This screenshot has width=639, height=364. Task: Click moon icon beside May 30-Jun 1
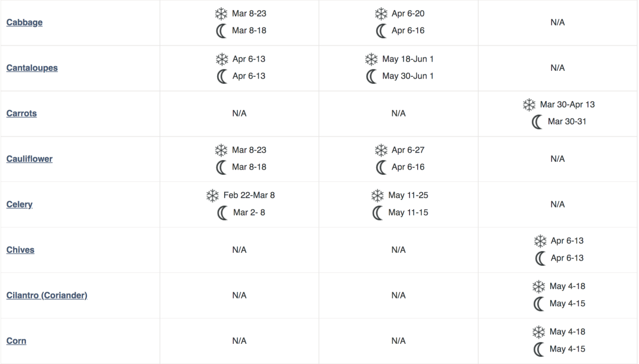(x=371, y=76)
